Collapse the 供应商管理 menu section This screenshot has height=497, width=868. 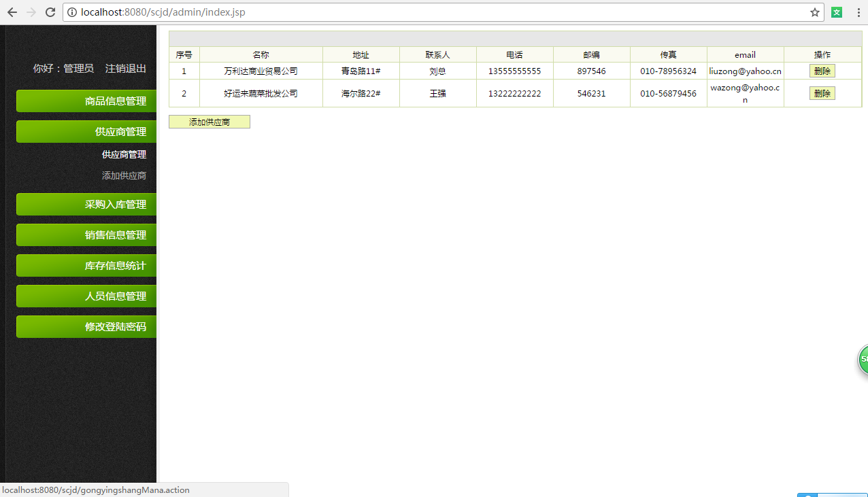[86, 131]
